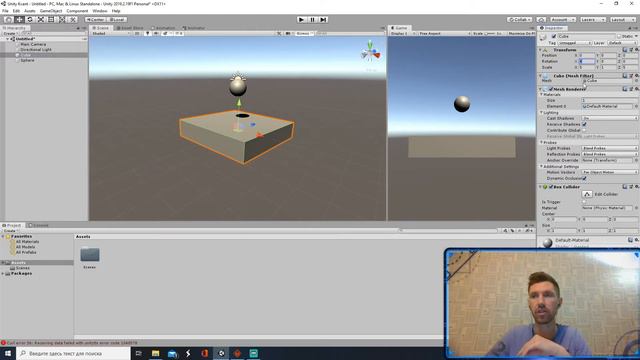
Task: Select the custom editor tools icon
Action: click(x=72, y=19)
